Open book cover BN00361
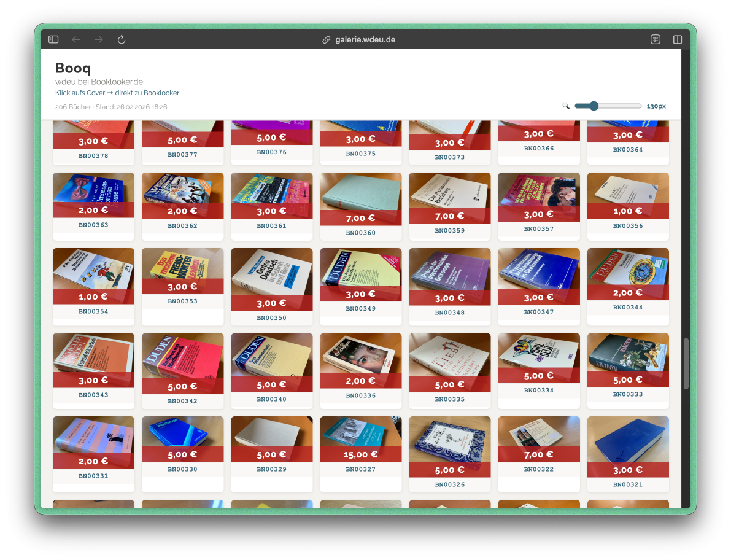Viewport: 731px width, 560px height. coord(271,195)
